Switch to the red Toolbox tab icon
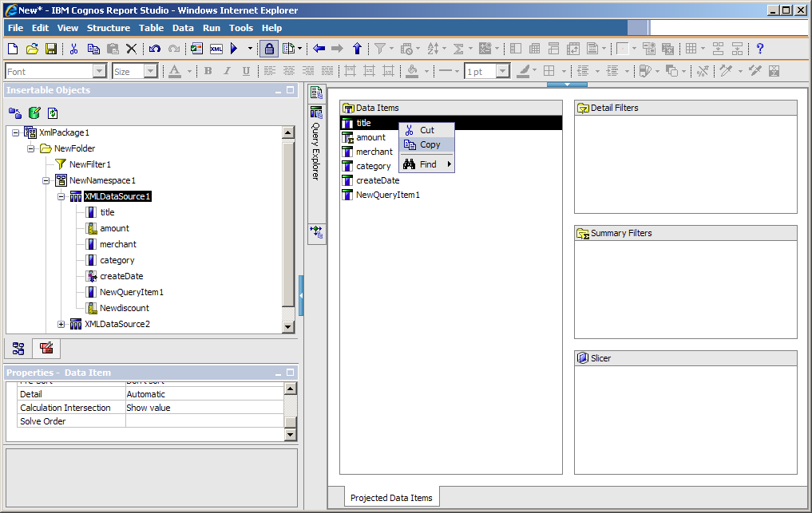812x513 pixels. click(46, 348)
